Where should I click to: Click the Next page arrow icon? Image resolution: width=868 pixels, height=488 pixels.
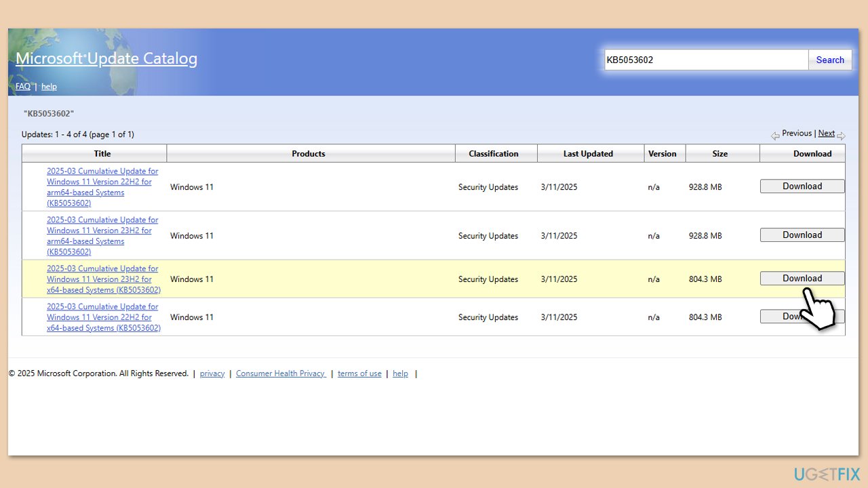(841, 136)
